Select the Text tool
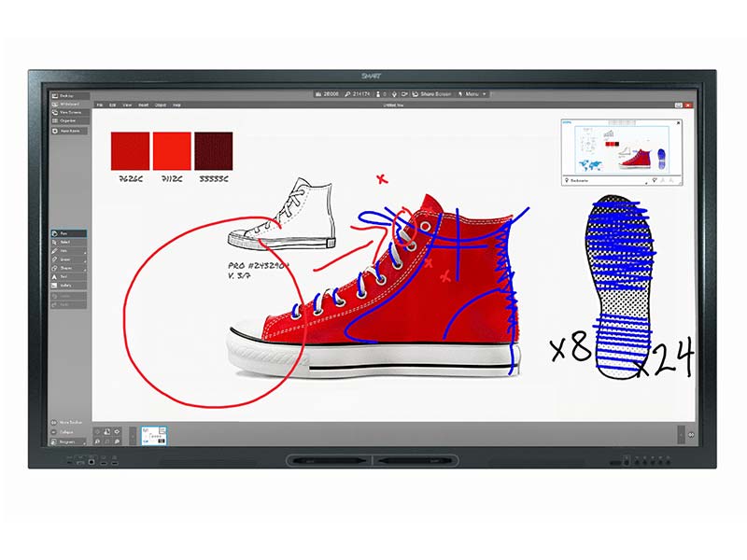The image size is (747, 560). 68,276
